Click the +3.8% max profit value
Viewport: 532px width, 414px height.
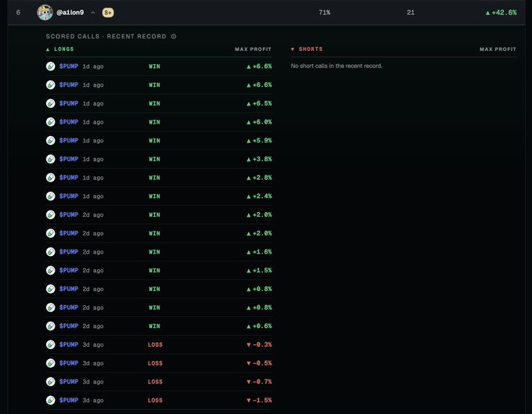[259, 159]
